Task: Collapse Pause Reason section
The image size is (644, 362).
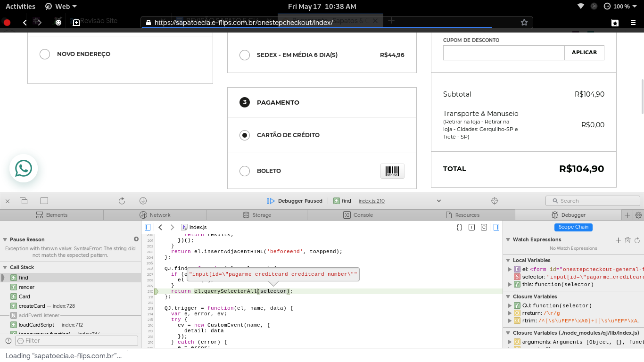Action: tap(5, 239)
